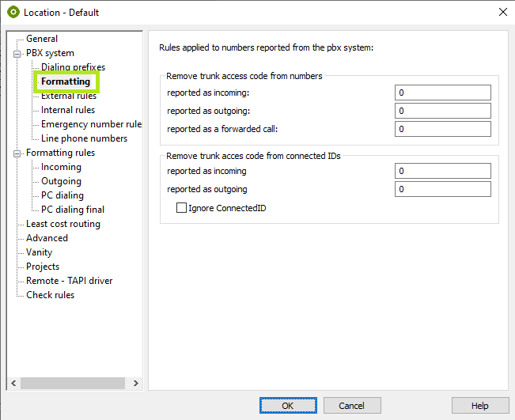Go to Internal rules settings
Viewport: 515px width, 420px height.
(68, 110)
